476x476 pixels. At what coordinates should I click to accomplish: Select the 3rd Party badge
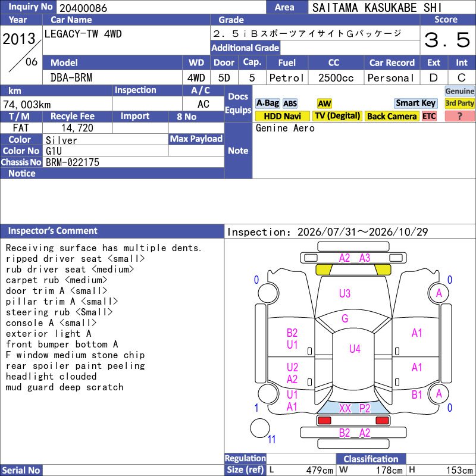tap(459, 103)
